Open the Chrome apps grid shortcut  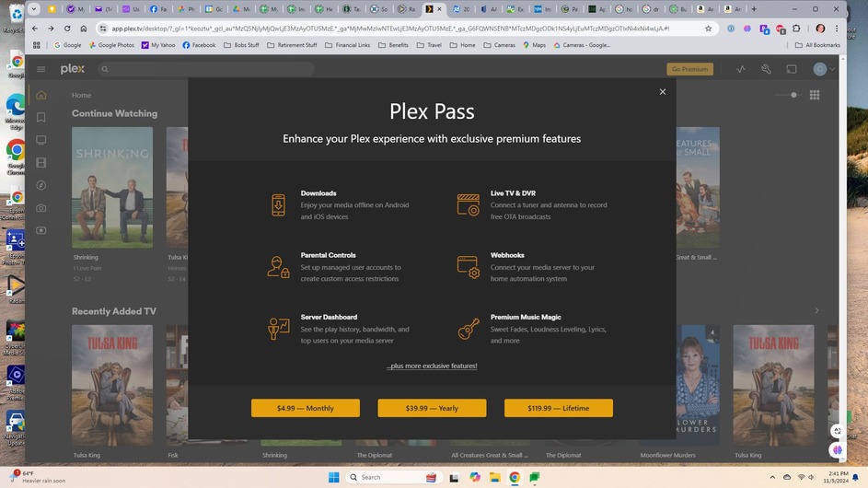click(x=37, y=45)
